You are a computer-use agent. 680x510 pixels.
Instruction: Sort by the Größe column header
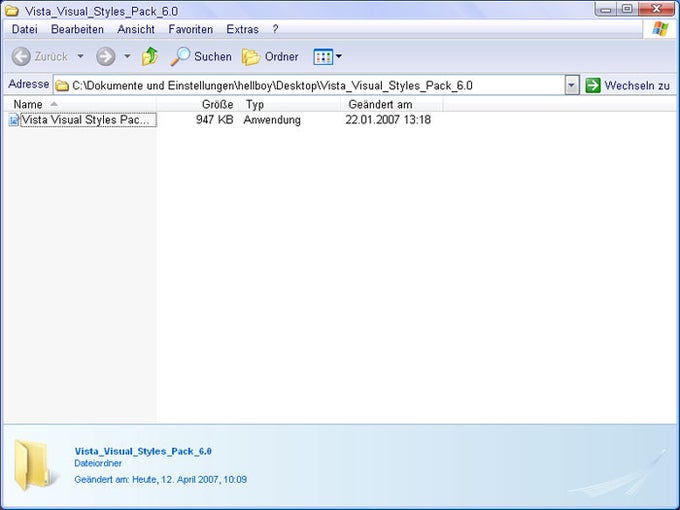tap(197, 104)
